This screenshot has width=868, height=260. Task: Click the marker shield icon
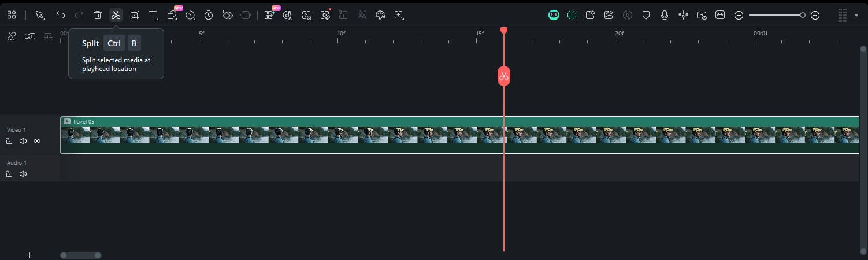646,16
